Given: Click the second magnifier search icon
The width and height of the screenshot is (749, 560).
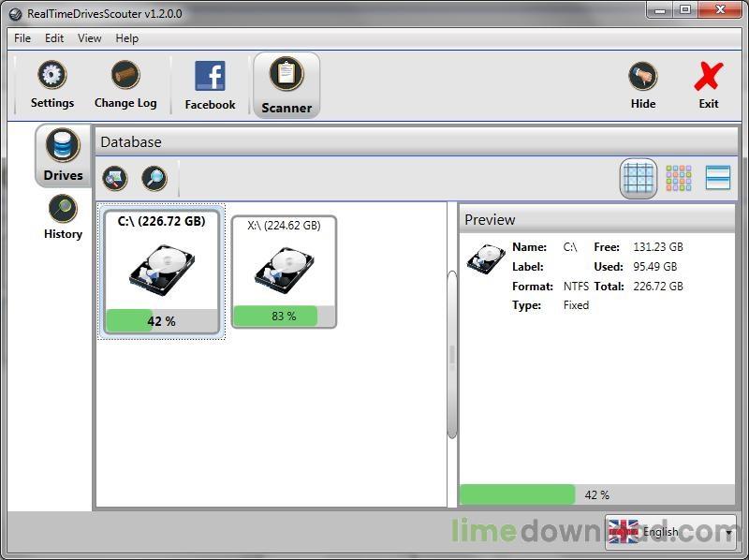Looking at the screenshot, I should (x=154, y=178).
